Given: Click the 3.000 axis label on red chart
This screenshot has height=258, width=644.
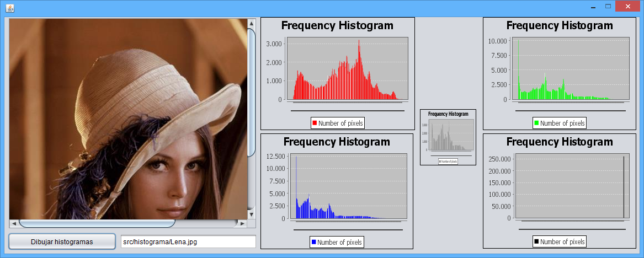Looking at the screenshot, I should coord(274,44).
